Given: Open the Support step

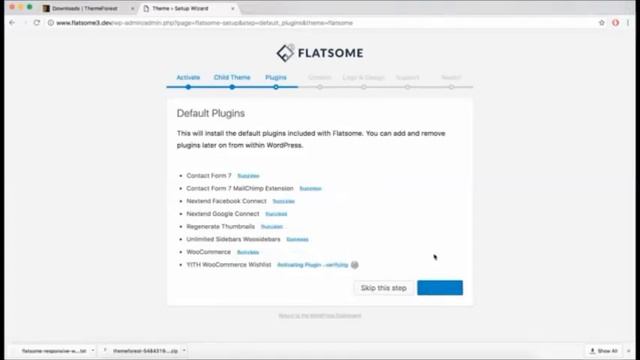Looking at the screenshot, I should coord(407,77).
